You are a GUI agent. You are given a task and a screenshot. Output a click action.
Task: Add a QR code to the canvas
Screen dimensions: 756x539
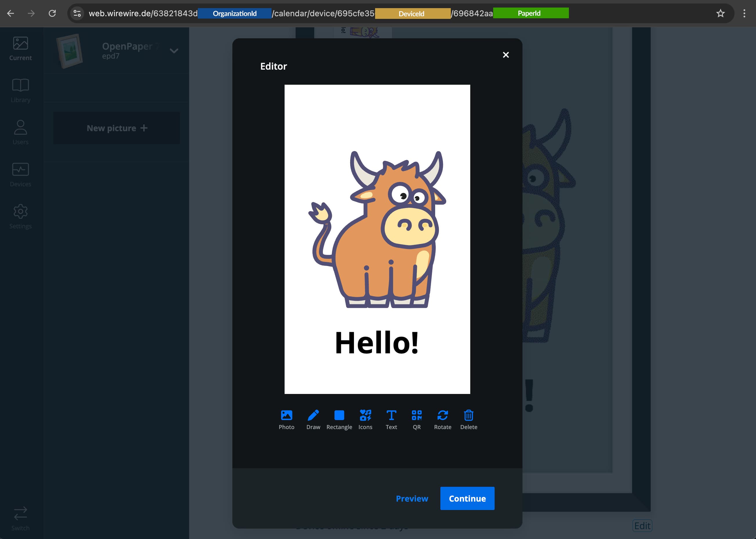417,419
